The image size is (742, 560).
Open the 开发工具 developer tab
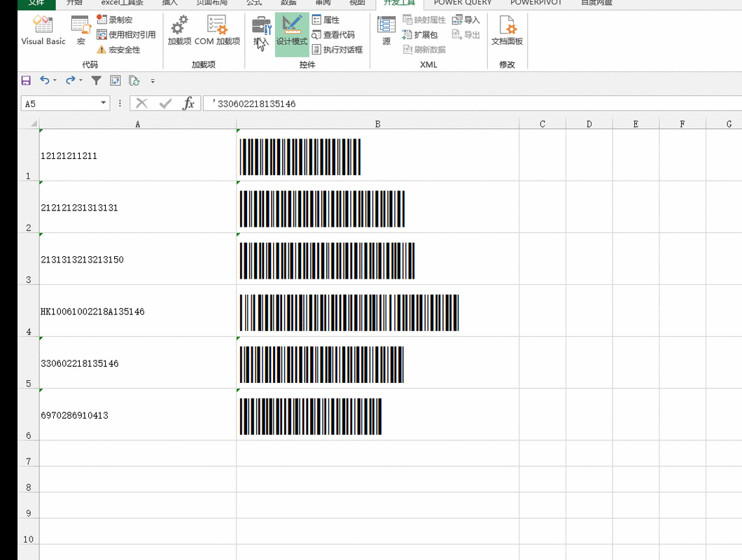(399, 3)
